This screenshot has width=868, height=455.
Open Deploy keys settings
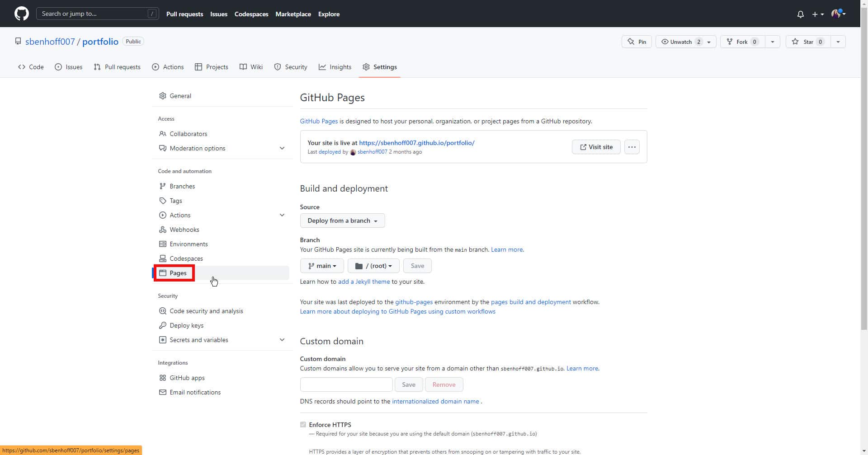click(222, 325)
